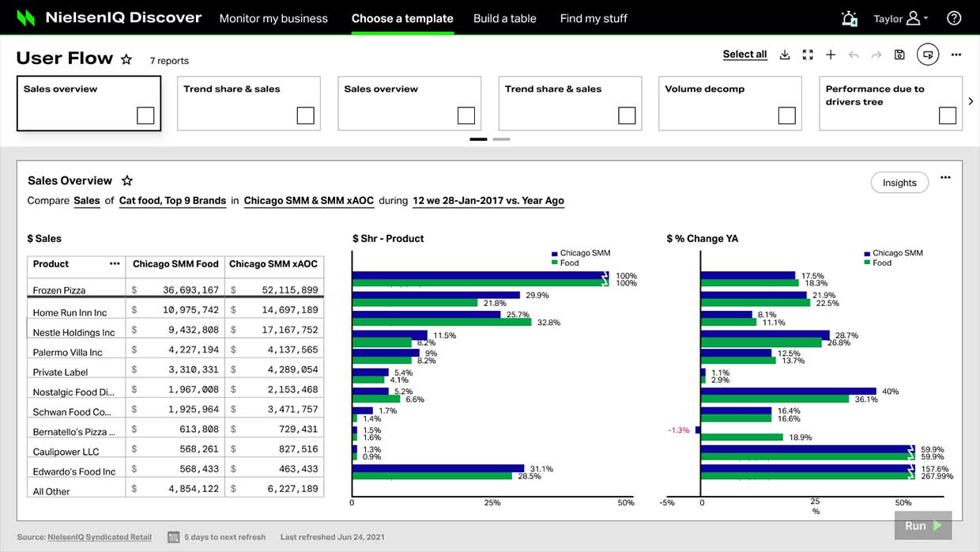Screen dimensions: 980x552
Task: Open Performance due to drivers tree card
Action: pyautogui.click(x=891, y=103)
